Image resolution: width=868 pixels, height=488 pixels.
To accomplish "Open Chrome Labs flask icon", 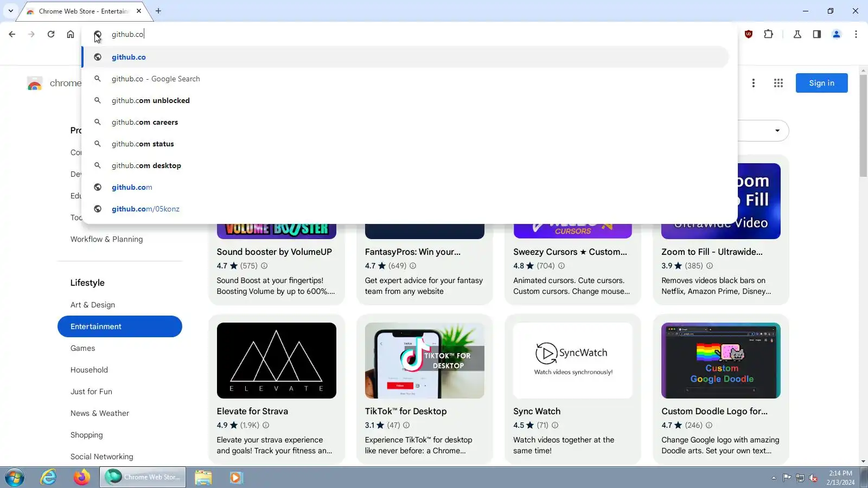I will 797,34.
